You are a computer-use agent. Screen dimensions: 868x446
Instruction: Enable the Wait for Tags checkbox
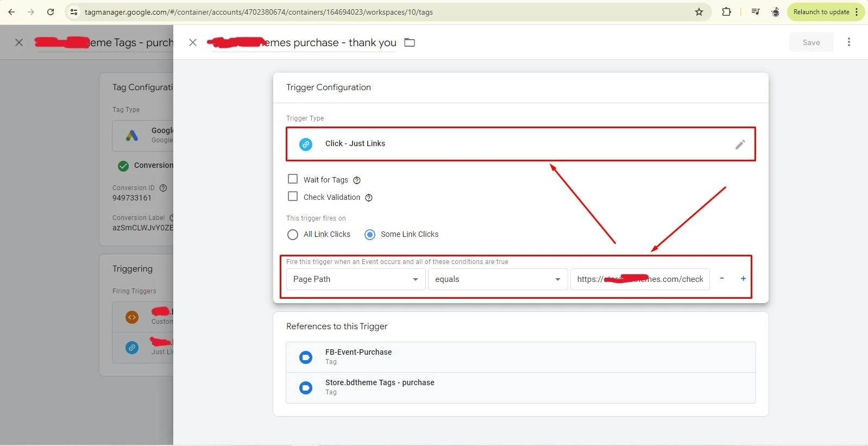pos(293,179)
